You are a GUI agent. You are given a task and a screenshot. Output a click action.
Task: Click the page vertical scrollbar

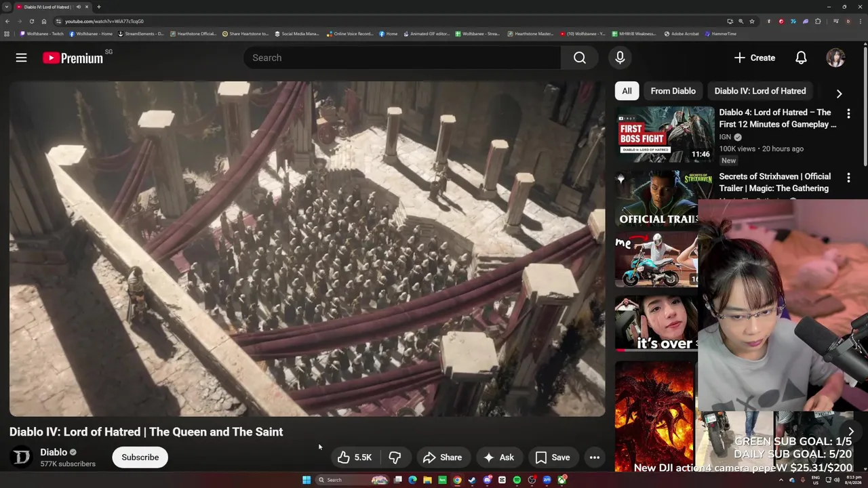[x=865, y=105]
